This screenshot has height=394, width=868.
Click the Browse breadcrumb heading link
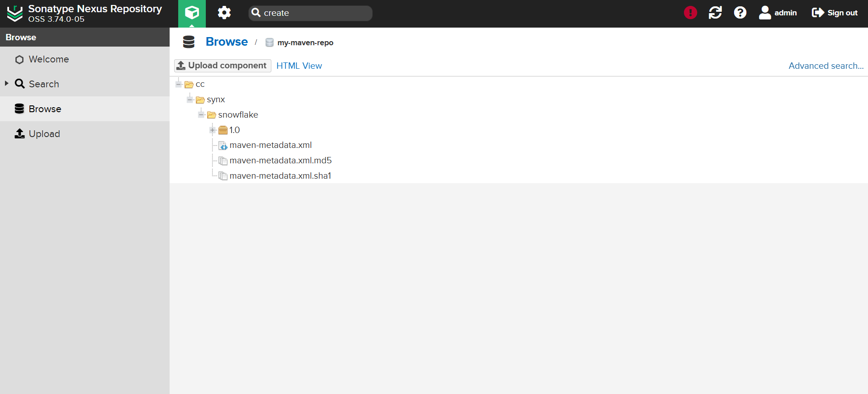pyautogui.click(x=227, y=42)
